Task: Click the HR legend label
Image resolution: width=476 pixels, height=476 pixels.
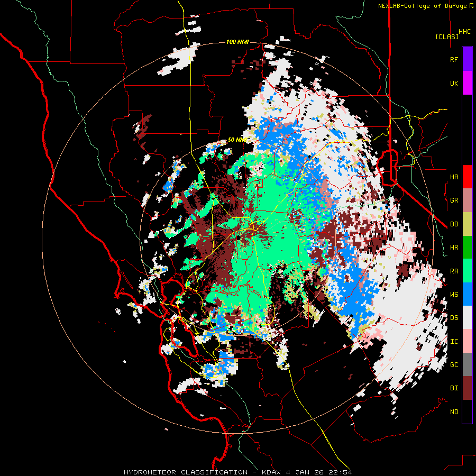Action: [x=454, y=248]
